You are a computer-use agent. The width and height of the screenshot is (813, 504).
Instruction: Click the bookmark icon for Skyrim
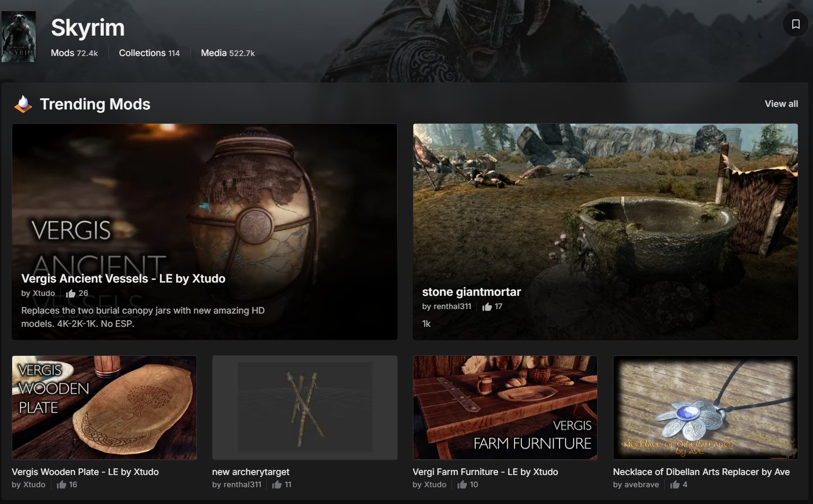pyautogui.click(x=795, y=24)
